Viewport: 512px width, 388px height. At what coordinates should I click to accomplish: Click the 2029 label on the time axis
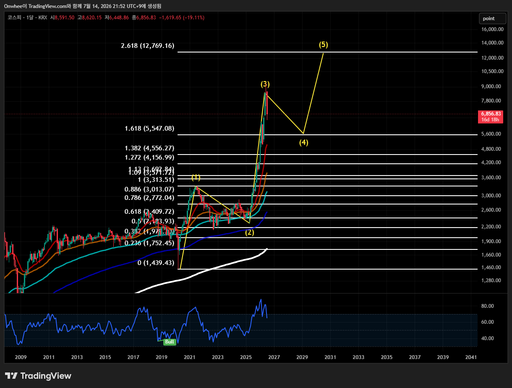(x=302, y=357)
